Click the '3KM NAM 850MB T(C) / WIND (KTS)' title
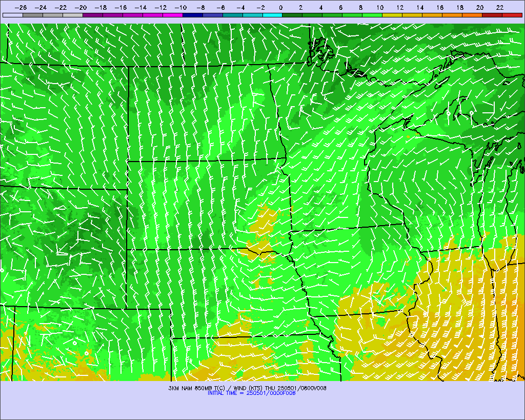This screenshot has width=525, height=420. tap(216, 388)
